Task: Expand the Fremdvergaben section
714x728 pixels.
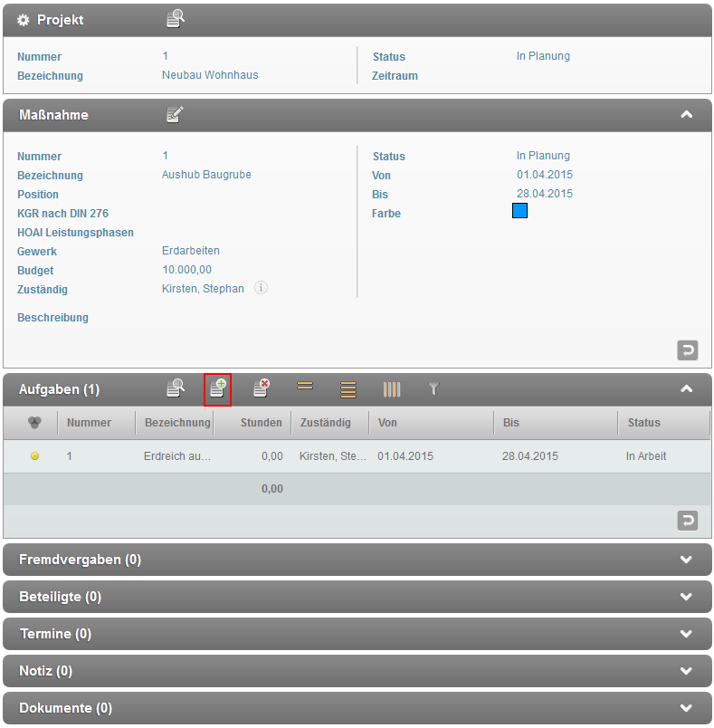Action: pos(686,560)
